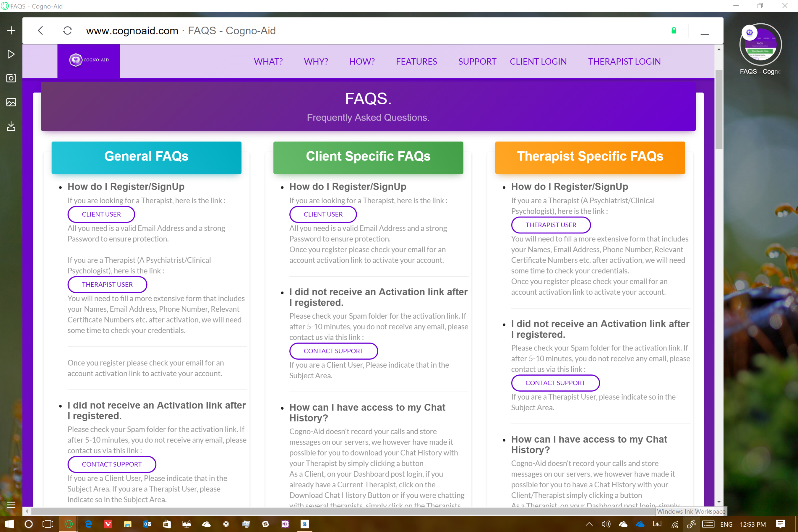Click the 'Frequently Asked Questions.' subtitle
Screen dimensions: 798x532
point(368,117)
